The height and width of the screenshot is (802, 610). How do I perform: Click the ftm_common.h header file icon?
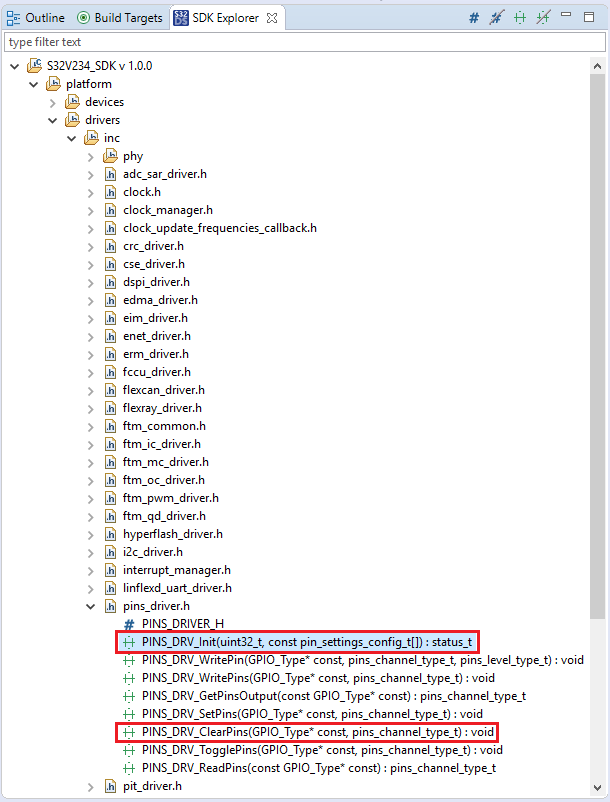tap(110, 426)
